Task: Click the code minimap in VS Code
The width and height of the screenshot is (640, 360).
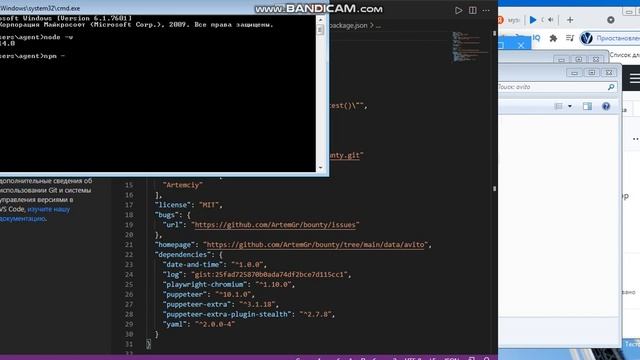Action: pos(469,47)
